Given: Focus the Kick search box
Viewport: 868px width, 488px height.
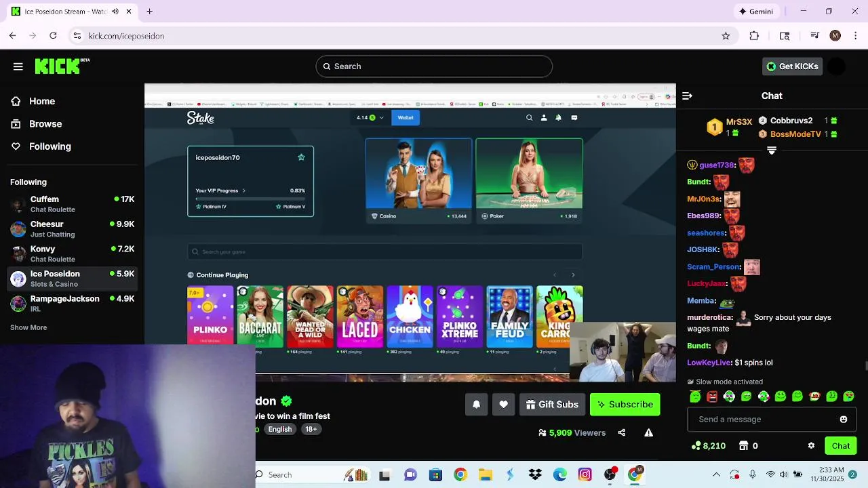Looking at the screenshot, I should coord(434,66).
